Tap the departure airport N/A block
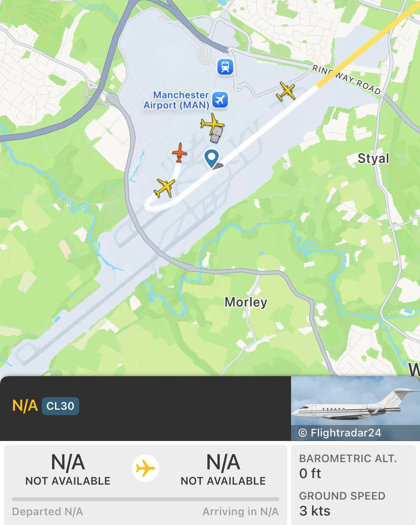Viewport: 420px width, 525px height. pyautogui.click(x=68, y=469)
